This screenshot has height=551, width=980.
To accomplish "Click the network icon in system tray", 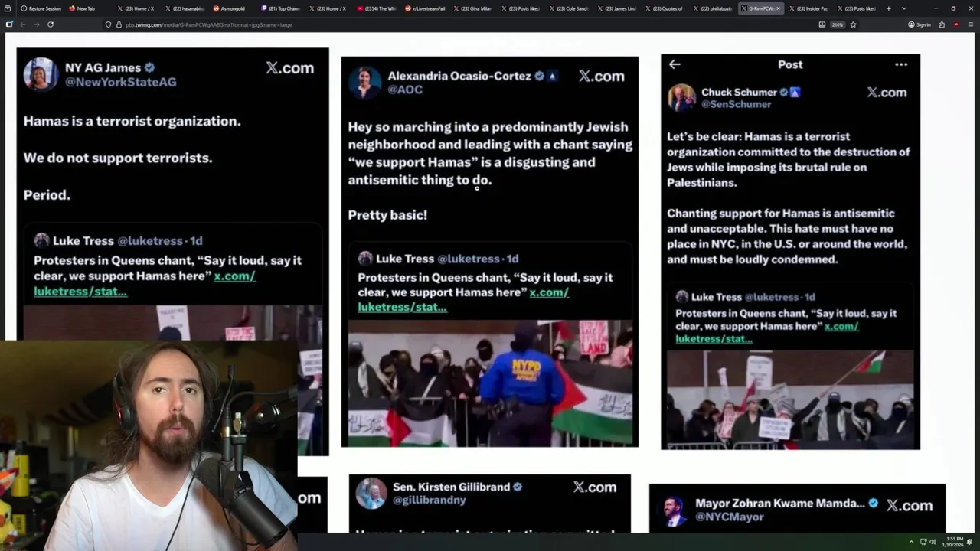I will point(923,542).
